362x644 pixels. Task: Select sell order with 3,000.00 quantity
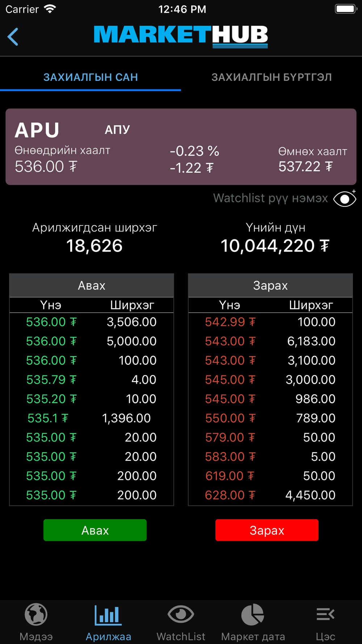[270, 380]
